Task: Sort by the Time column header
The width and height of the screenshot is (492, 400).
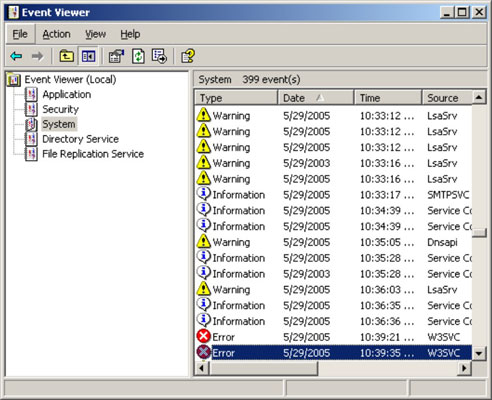Action: tap(388, 98)
